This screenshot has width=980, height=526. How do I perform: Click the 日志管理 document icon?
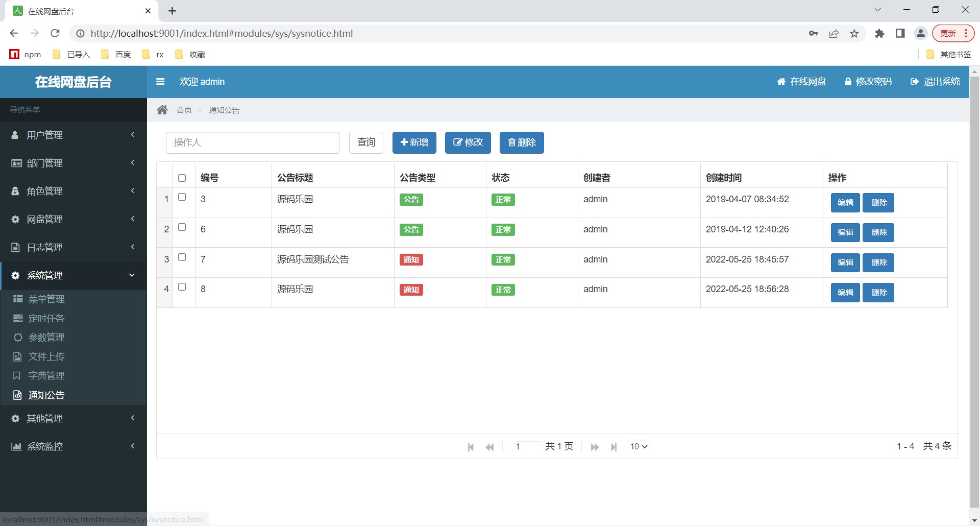[x=15, y=248]
